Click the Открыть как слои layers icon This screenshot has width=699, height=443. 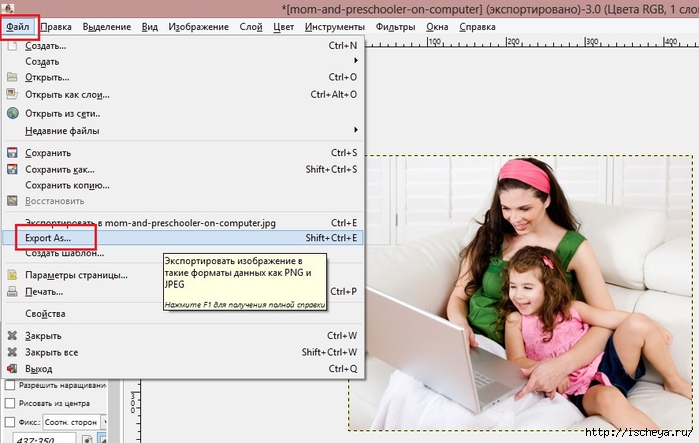tap(12, 94)
